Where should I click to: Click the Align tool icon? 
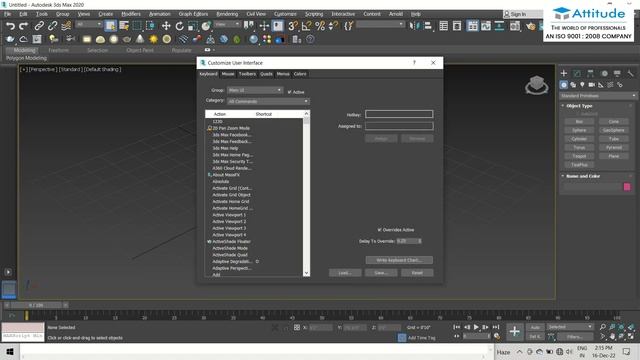(428, 26)
